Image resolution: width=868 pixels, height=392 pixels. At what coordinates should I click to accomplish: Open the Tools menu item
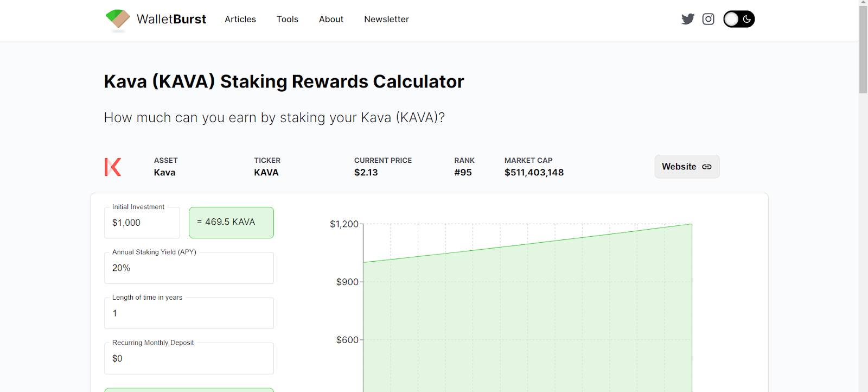click(x=288, y=19)
